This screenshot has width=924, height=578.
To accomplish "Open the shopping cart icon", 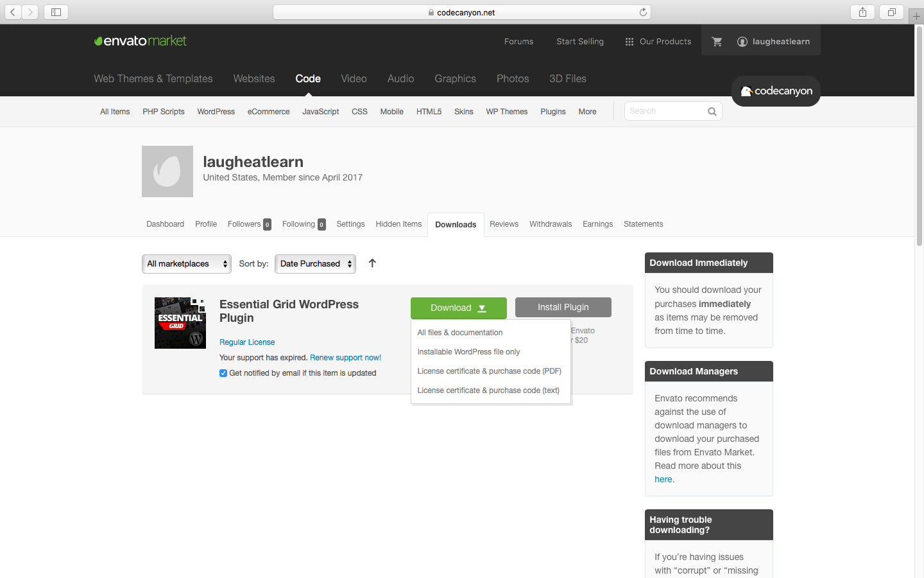I will 717,42.
